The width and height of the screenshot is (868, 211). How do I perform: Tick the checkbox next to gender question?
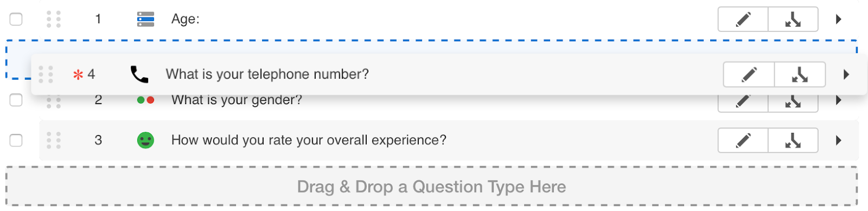(x=16, y=100)
